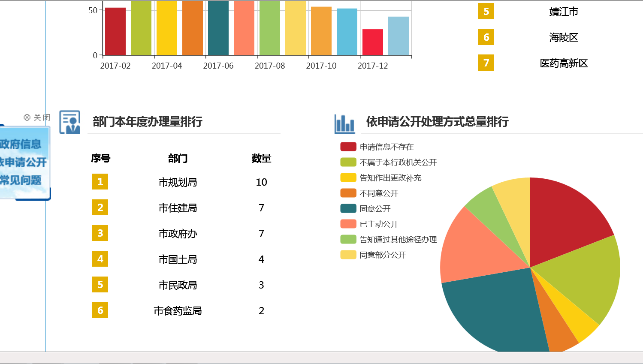Click the large teal pie chart slice
The width and height of the screenshot is (643, 364).
(493, 309)
